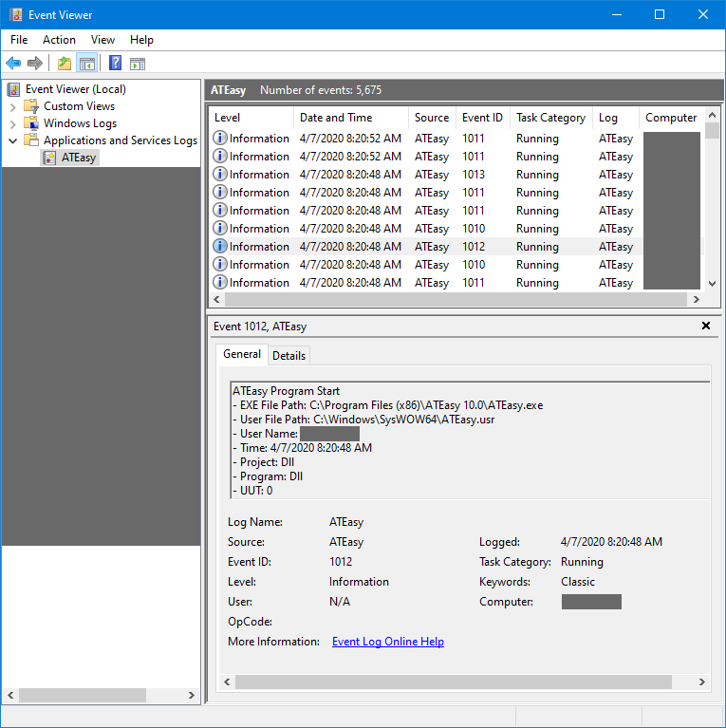Expand the Windows Logs tree node

[x=13, y=123]
